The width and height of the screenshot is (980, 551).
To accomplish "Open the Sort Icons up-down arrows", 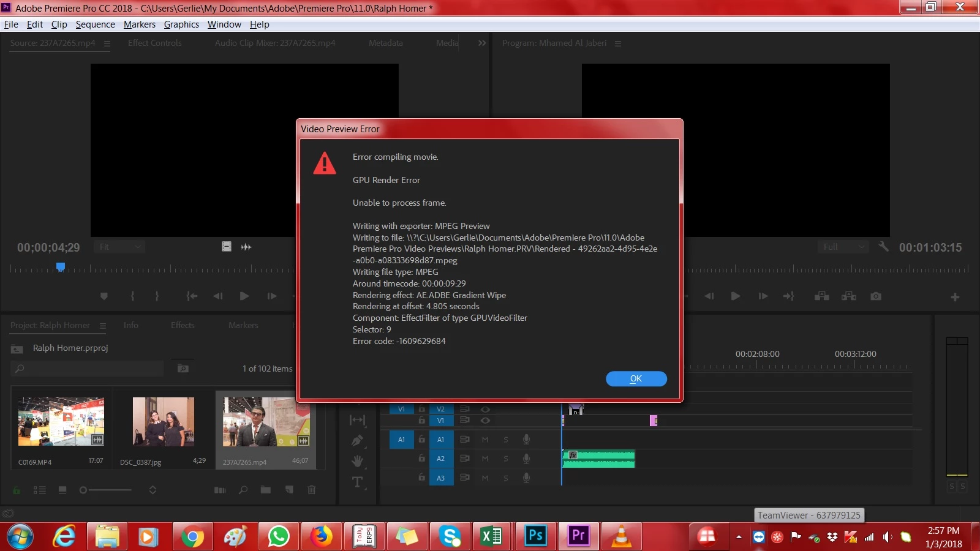I will tap(153, 490).
